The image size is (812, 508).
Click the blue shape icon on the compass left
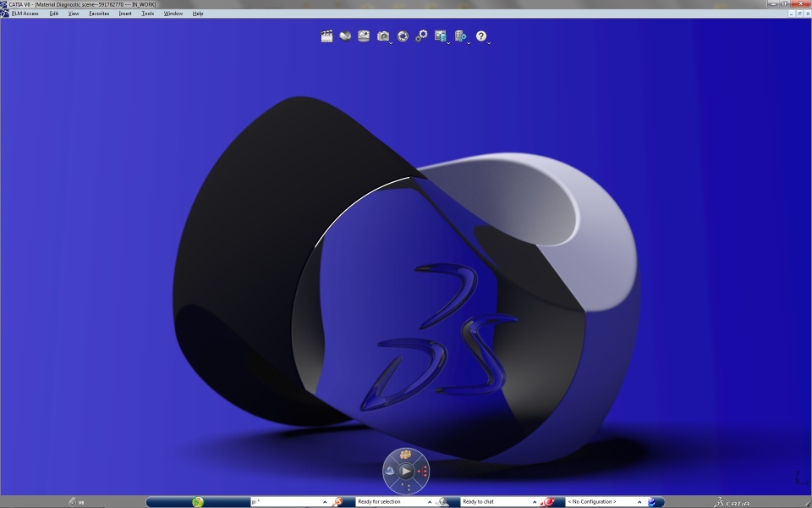click(x=389, y=471)
